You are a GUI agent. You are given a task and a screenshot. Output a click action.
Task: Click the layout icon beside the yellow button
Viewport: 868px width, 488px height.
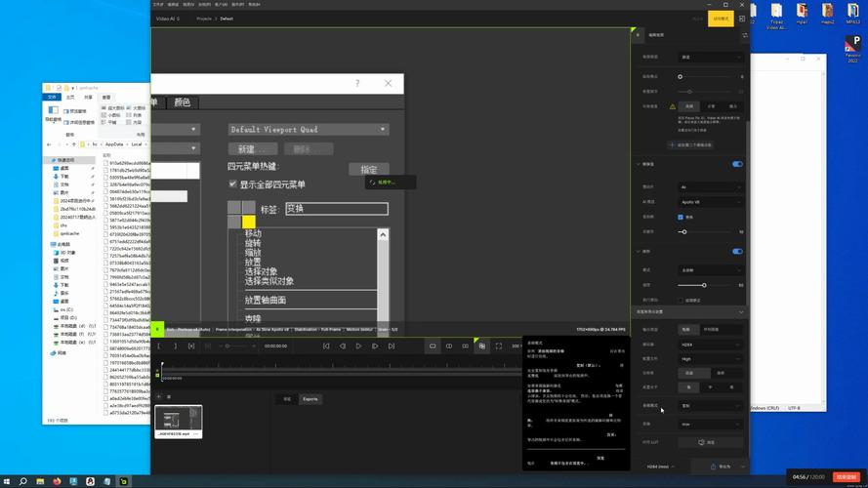[x=742, y=19]
